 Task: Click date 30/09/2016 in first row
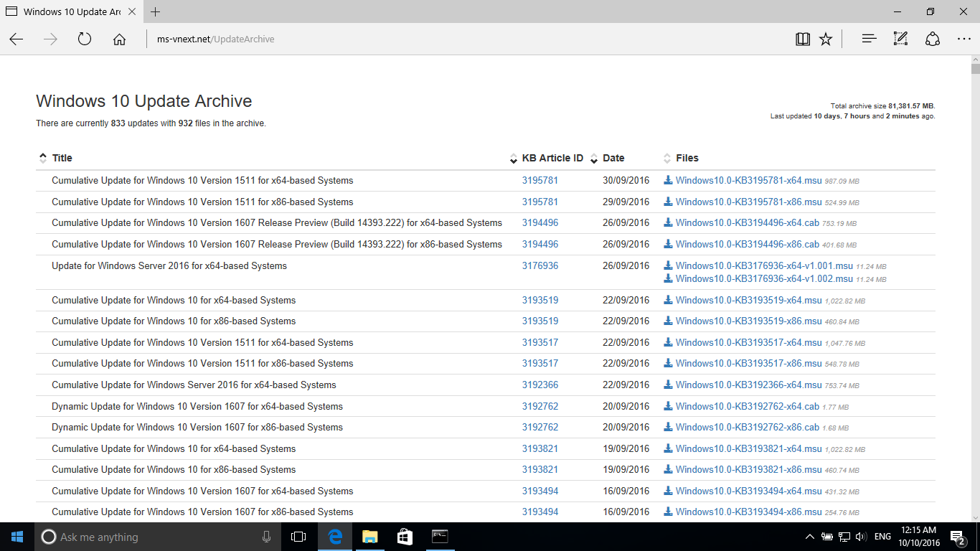[626, 181]
